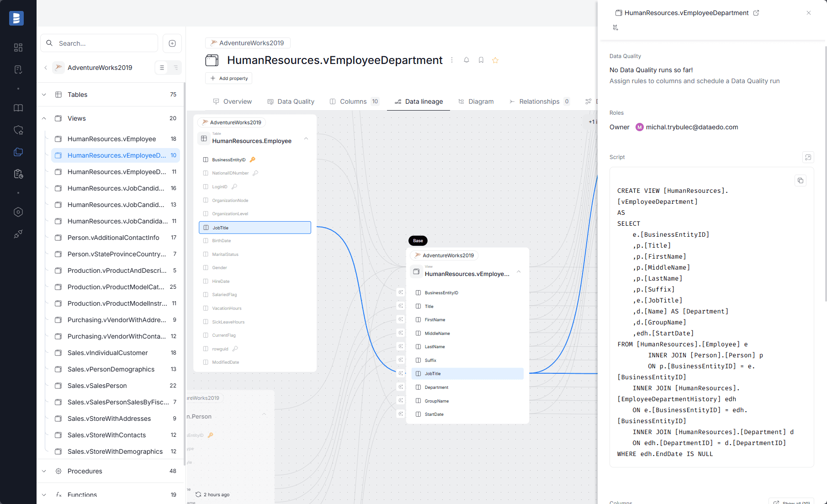Screen dimensions: 827x504
Task: Open the hexagon settings icon in sidebar
Action: pyautogui.click(x=18, y=212)
